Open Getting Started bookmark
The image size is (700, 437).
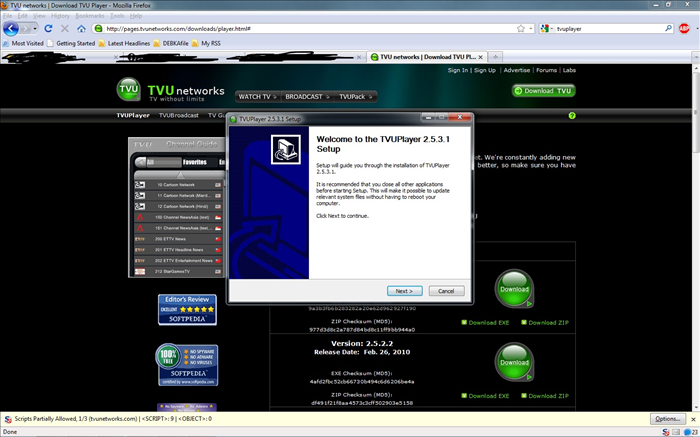pyautogui.click(x=71, y=43)
